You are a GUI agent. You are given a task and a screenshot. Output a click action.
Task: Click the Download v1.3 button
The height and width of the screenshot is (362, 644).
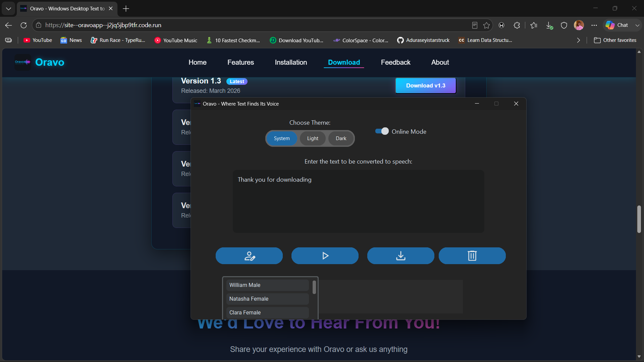pyautogui.click(x=426, y=85)
